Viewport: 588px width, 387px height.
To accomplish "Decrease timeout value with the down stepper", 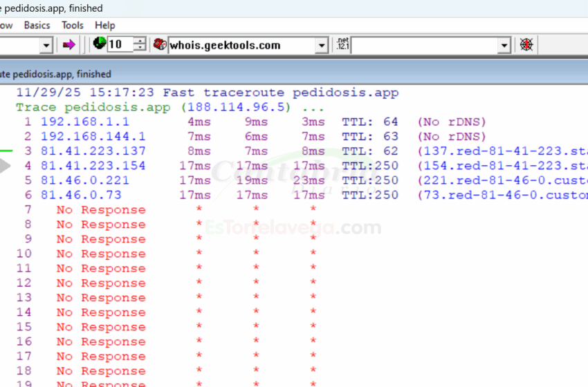I will click(140, 49).
